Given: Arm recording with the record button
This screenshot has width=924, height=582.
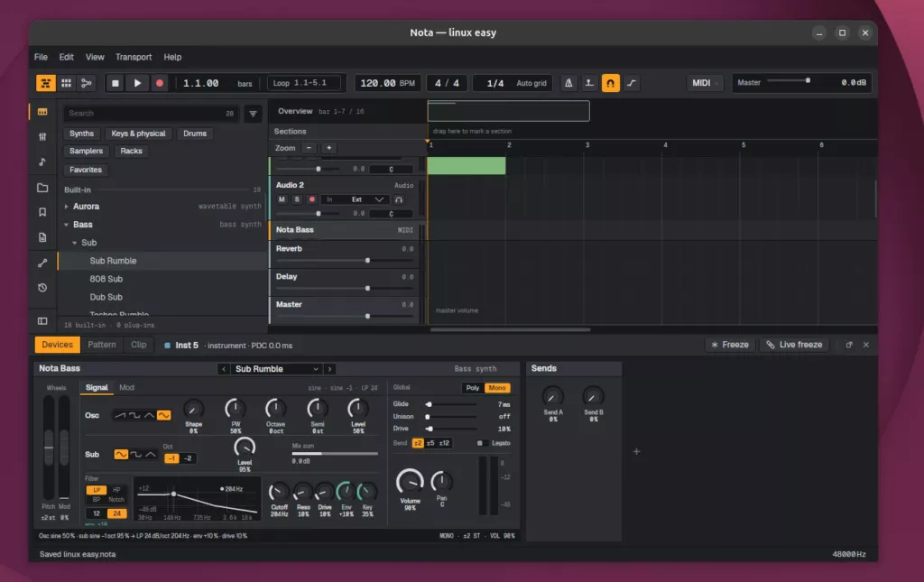Looking at the screenshot, I should pos(159,83).
